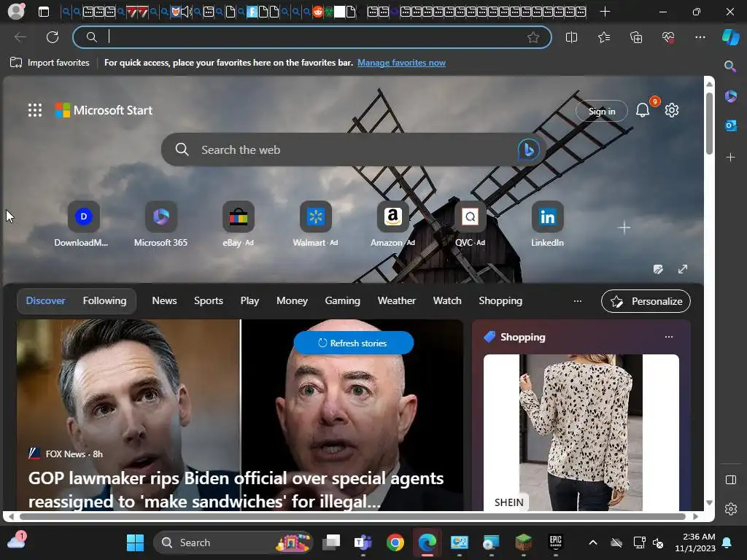Image resolution: width=747 pixels, height=560 pixels.
Task: Open Microsoft Teams from taskbar
Action: point(363,542)
